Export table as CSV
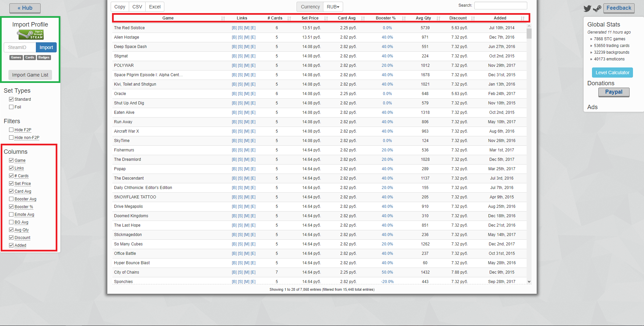Screen dimensions: 644x326 137,7
